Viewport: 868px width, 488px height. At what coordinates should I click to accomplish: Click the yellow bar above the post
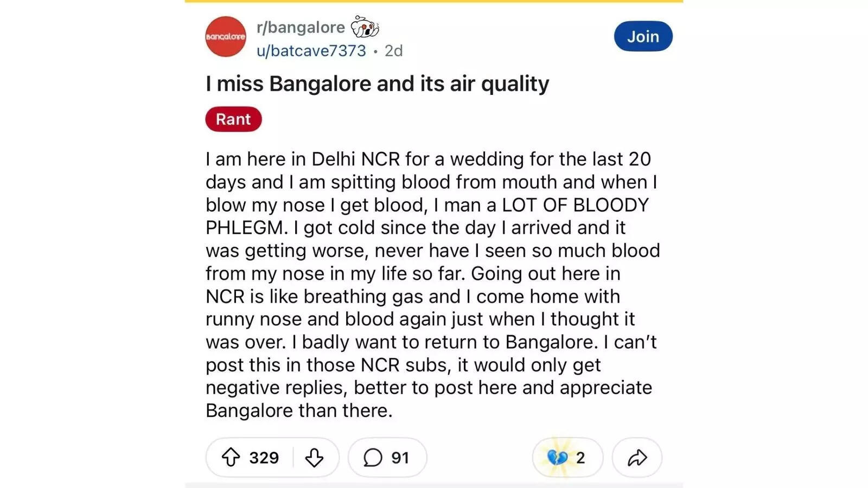click(433, 1)
